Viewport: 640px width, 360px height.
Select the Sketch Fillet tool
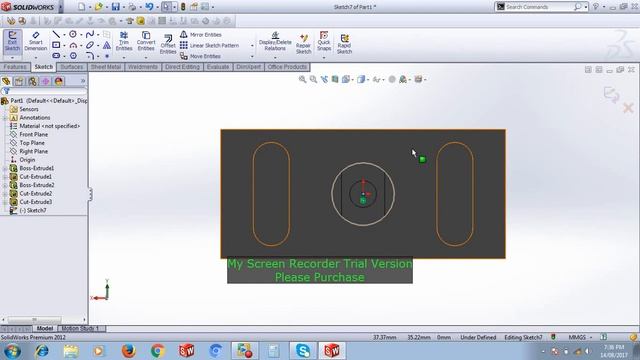pyautogui.click(x=90, y=56)
